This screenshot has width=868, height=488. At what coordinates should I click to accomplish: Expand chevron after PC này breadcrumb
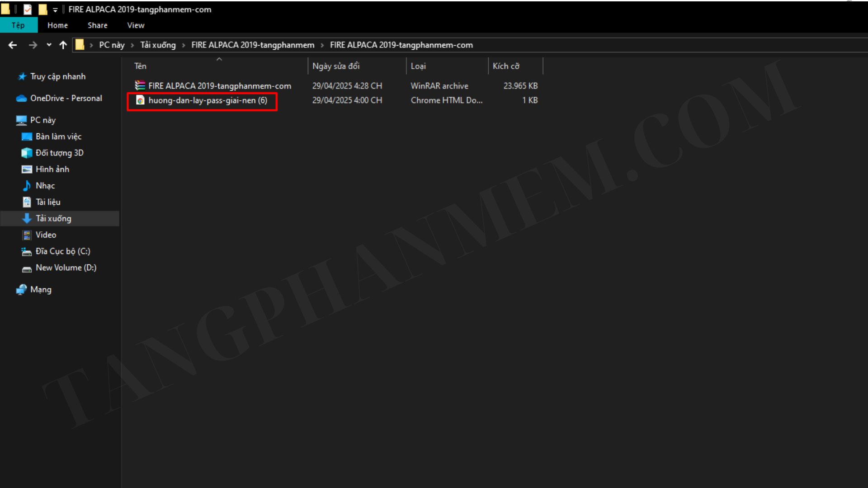pos(132,45)
